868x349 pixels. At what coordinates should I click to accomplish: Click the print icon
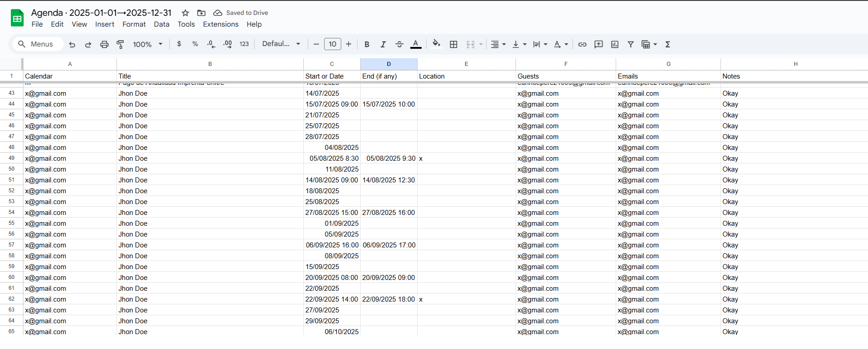tap(104, 44)
